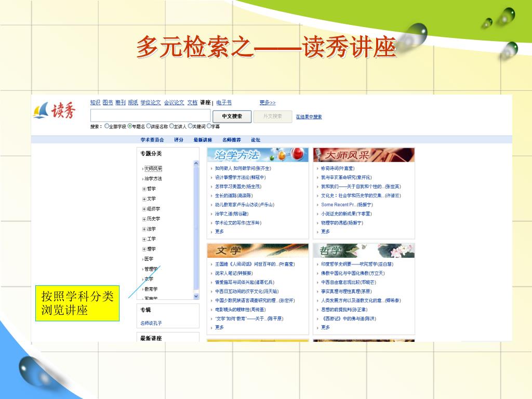Switch to the 学位论文 search tab
Viewport: 532px width, 399px height.
click(151, 102)
